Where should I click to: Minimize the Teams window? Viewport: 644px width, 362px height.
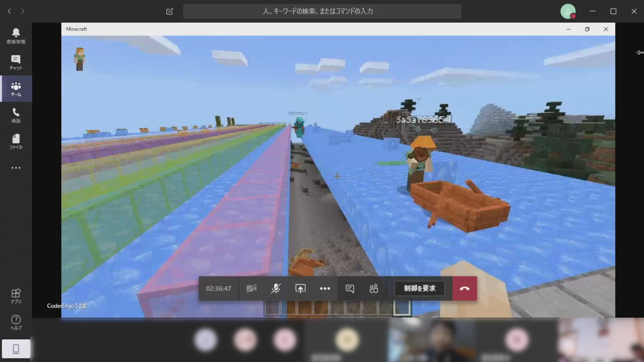pyautogui.click(x=592, y=11)
